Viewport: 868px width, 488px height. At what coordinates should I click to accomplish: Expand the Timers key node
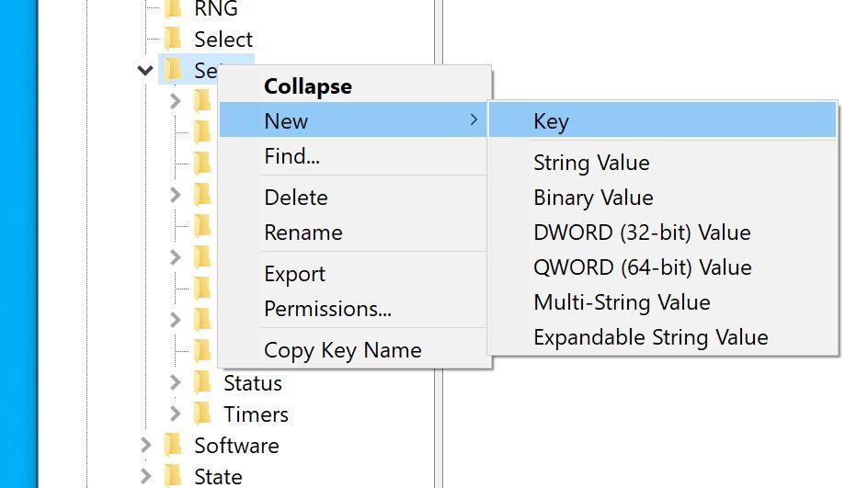175,414
